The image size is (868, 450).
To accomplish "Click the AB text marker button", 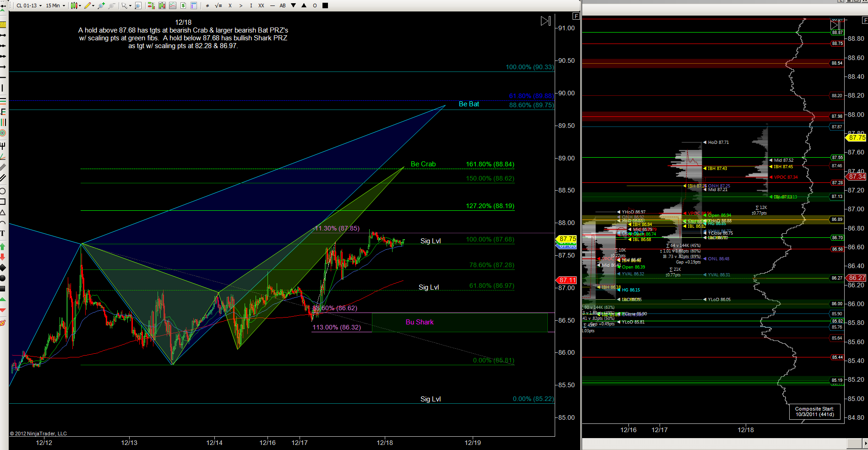I will click(283, 5).
